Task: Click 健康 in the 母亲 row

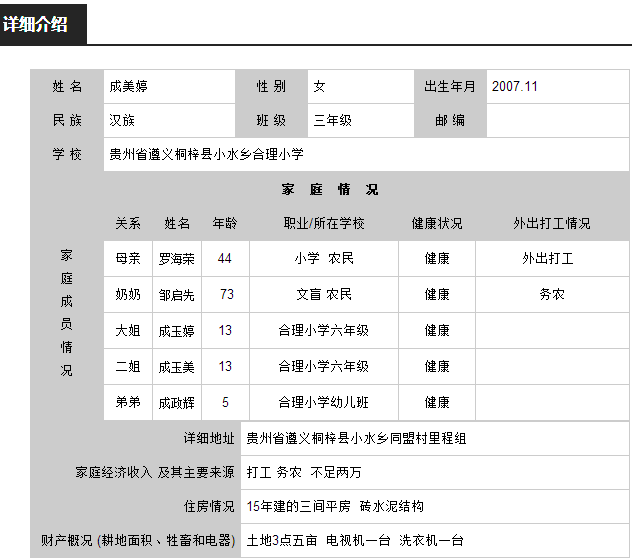Action: tap(437, 258)
